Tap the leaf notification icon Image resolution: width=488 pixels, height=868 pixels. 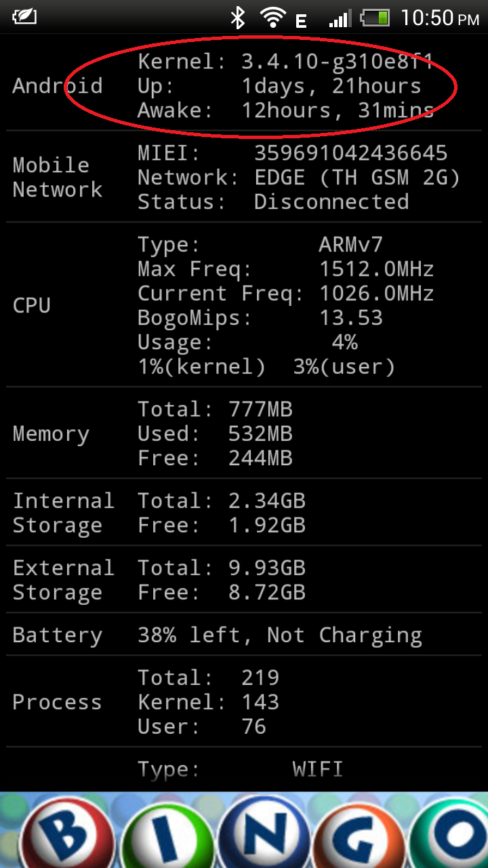coord(24,16)
